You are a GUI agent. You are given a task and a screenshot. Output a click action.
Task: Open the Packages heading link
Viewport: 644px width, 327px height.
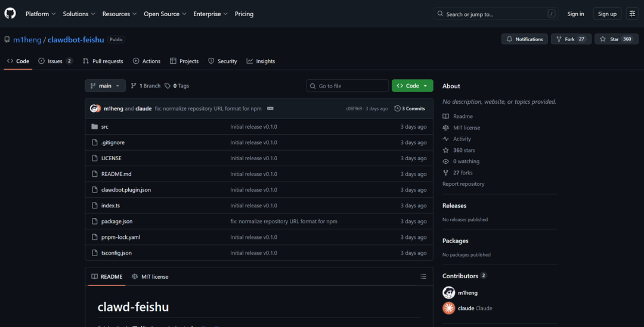455,241
